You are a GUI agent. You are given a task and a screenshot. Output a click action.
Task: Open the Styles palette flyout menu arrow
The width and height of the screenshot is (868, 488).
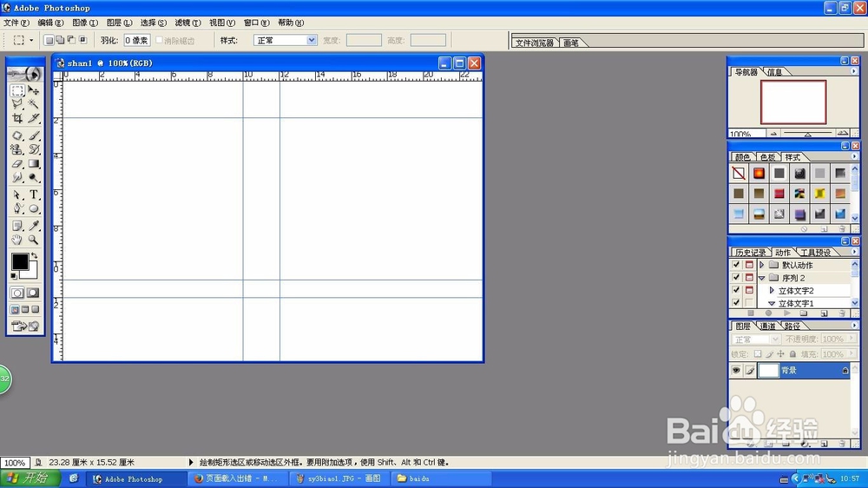854,156
